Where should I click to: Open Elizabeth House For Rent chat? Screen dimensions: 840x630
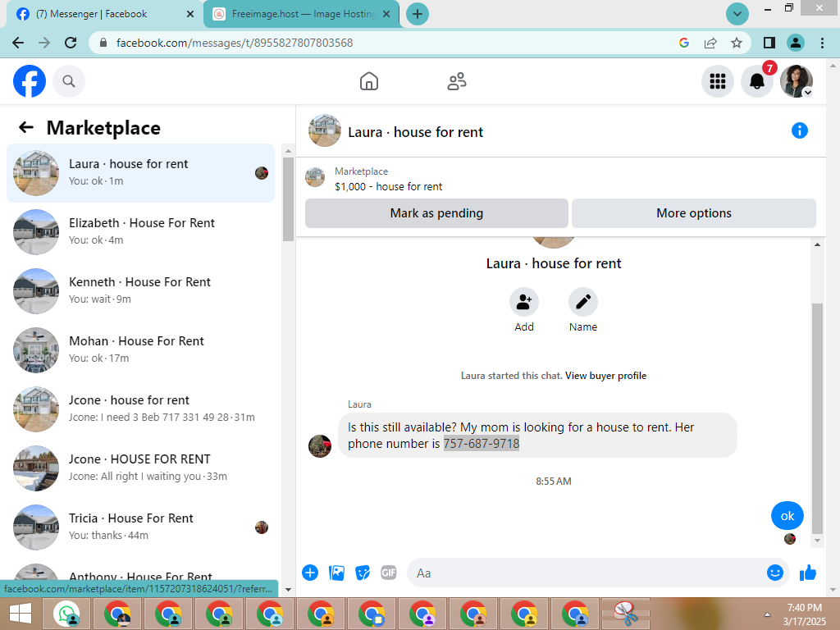point(141,232)
